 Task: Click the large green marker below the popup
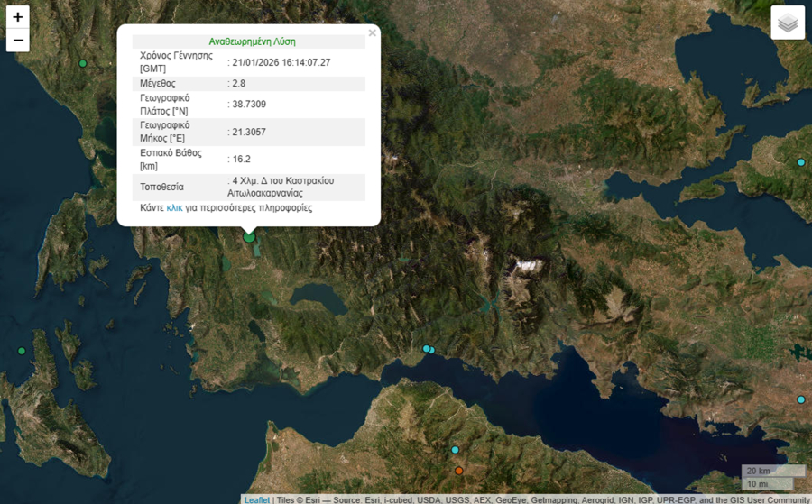click(x=250, y=237)
